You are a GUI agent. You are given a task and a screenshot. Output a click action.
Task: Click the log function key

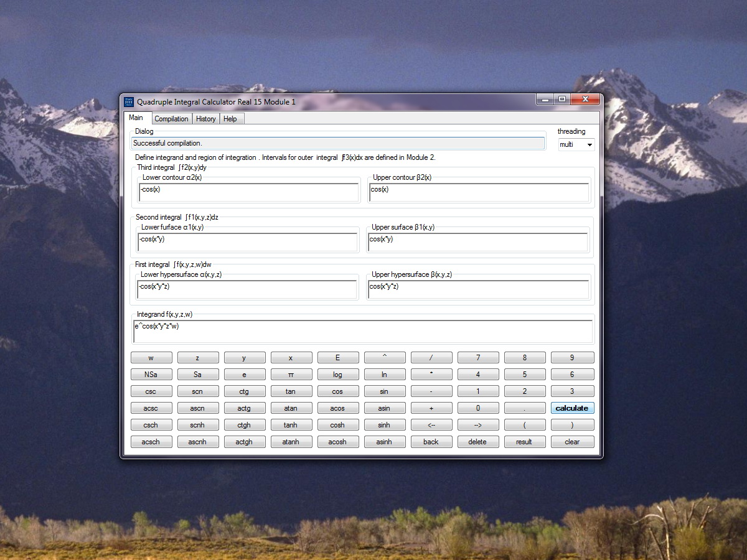pos(338,375)
